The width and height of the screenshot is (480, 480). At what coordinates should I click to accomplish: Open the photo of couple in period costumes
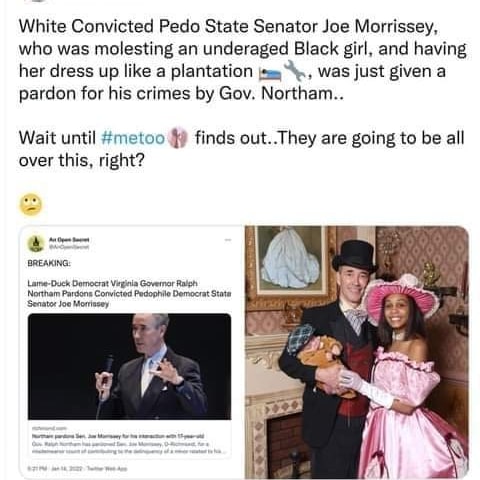coord(357,352)
